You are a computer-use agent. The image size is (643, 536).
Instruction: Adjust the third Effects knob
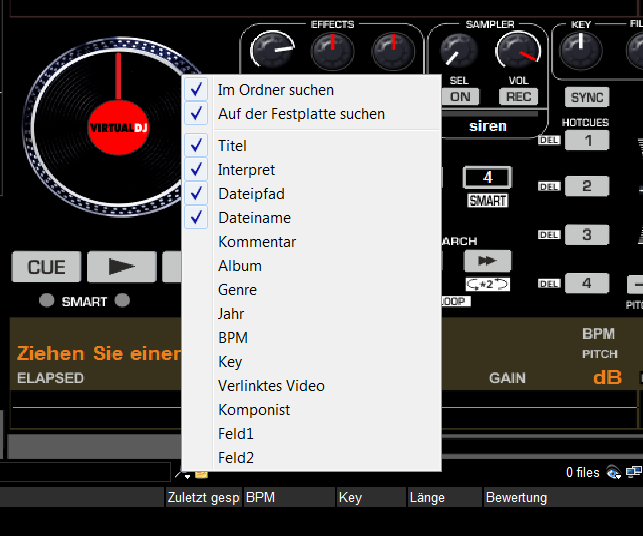393,52
